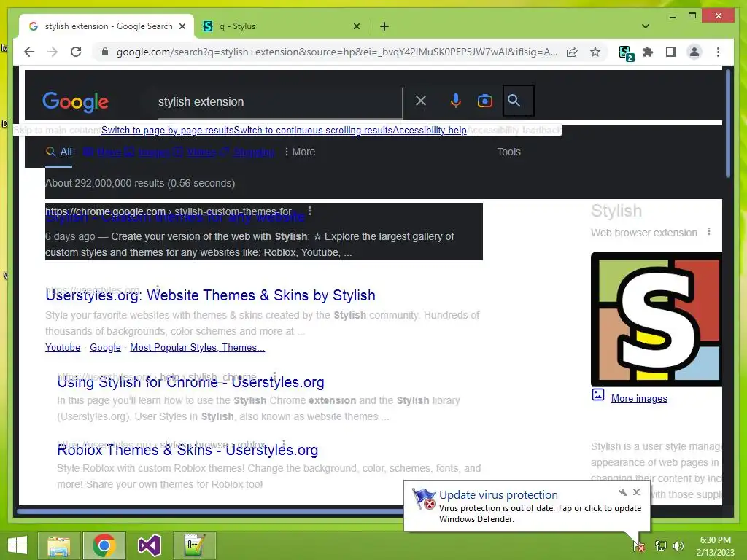Expand the More search filters
747x560 pixels.
tap(300, 152)
